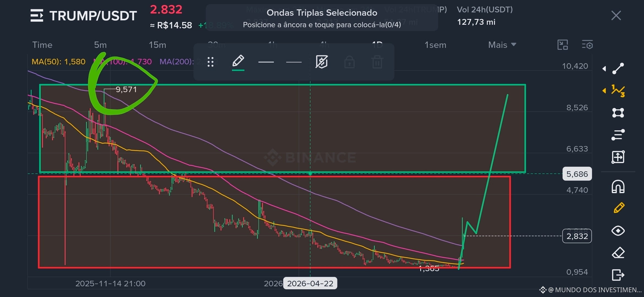644x297 pixels.
Task: Tap the TRUMP/USDT pair title
Action: pos(93,16)
